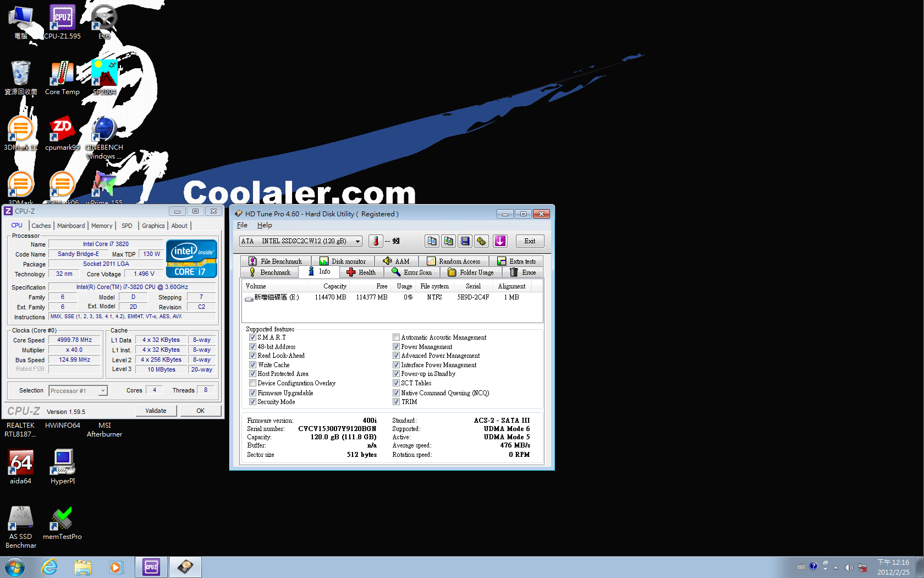Viewport: 924px width, 578px height.
Task: Click the Windows Start orb
Action: point(15,567)
